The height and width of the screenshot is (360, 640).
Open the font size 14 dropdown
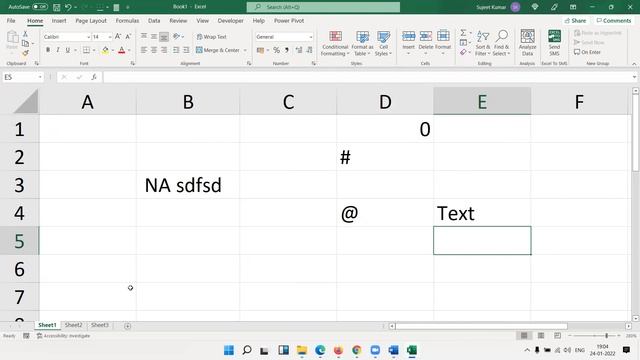coord(110,37)
